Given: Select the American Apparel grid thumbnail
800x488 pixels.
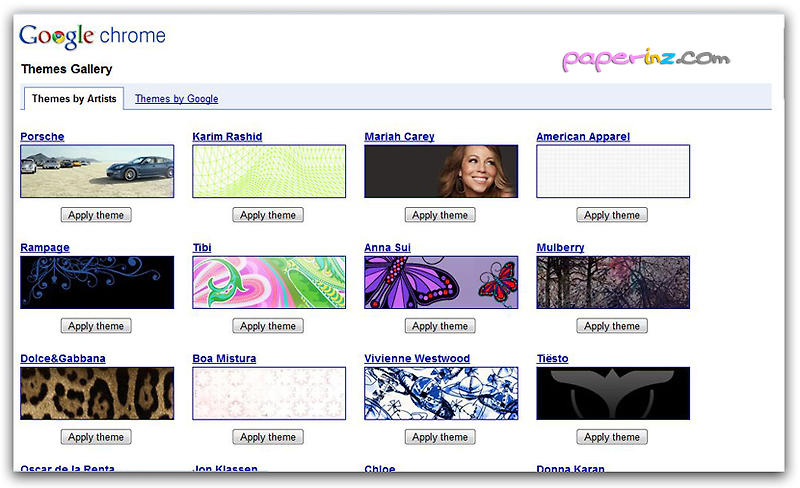Looking at the screenshot, I should coord(613,171).
